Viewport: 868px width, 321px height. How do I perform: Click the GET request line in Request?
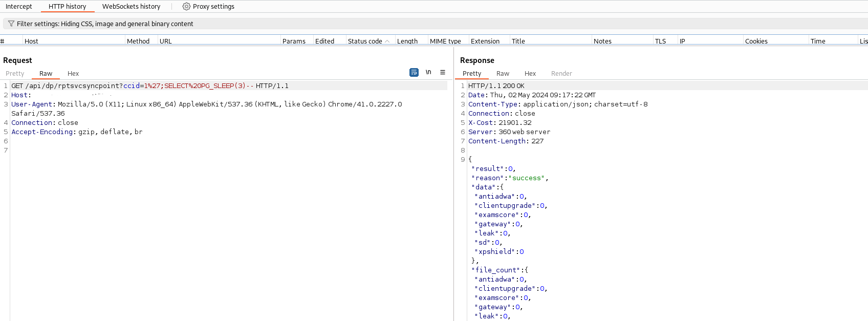click(x=150, y=86)
